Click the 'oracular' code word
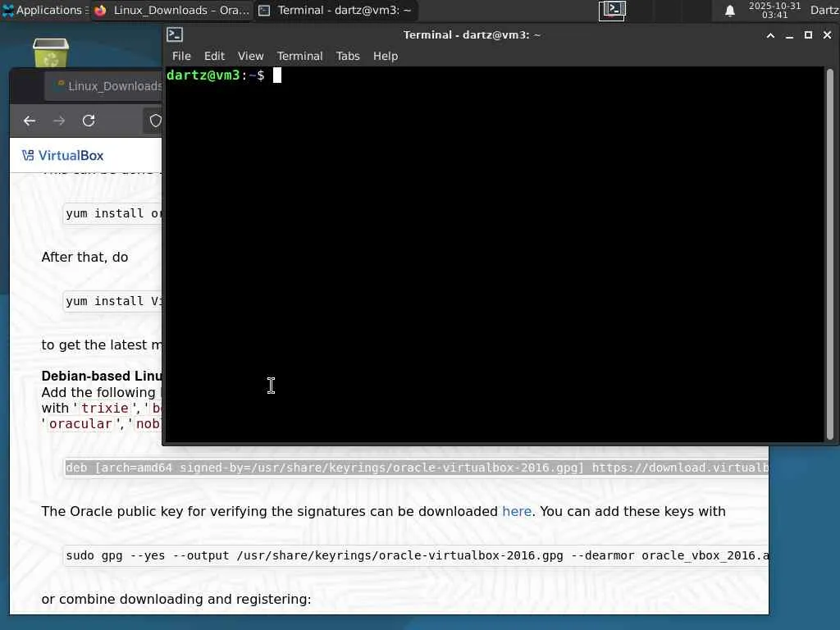The width and height of the screenshot is (840, 630). coord(80,424)
